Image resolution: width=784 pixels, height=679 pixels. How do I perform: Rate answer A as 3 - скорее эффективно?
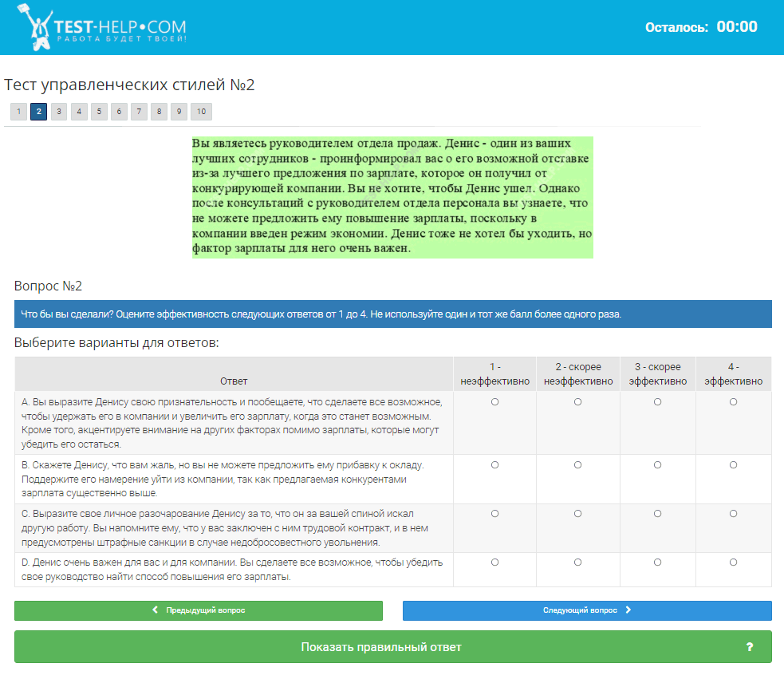(657, 402)
